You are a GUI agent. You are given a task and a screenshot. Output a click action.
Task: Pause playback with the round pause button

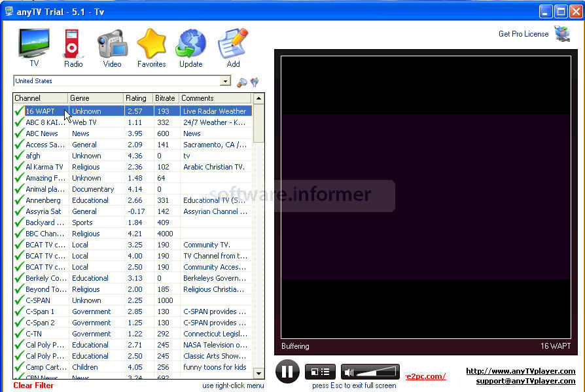(287, 372)
